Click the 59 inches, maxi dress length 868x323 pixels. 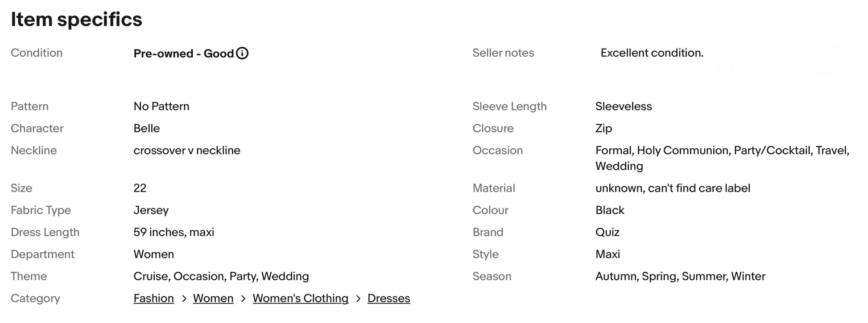(x=174, y=233)
